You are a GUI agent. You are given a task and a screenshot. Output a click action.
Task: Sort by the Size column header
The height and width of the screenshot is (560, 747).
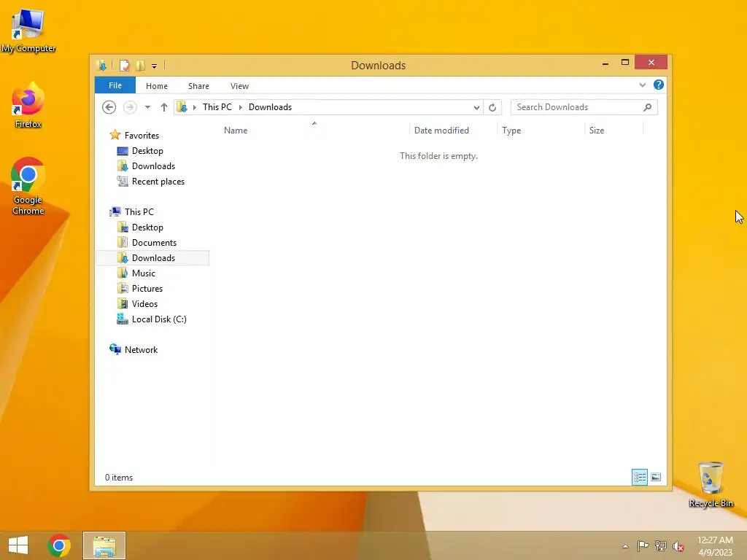(x=597, y=131)
